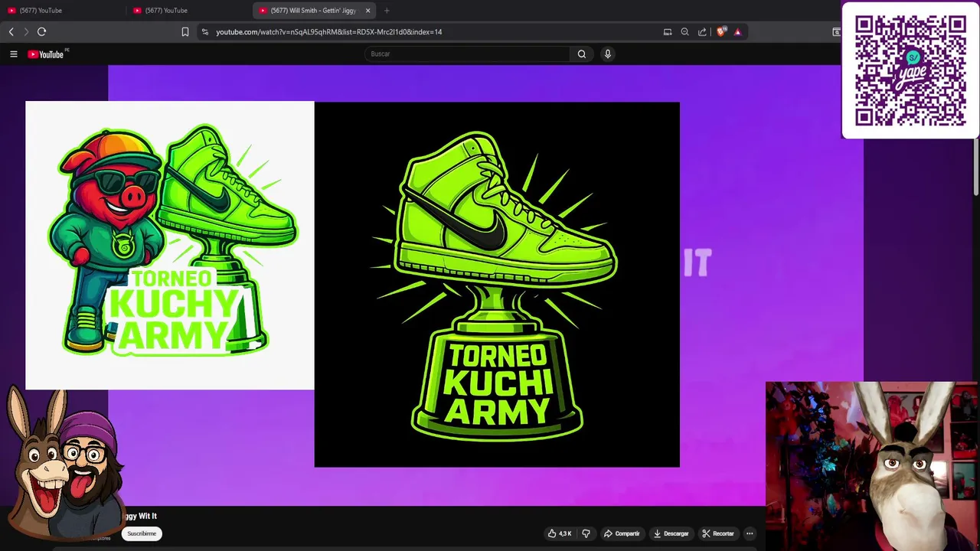
Task: Install or cast using the screen icon in address bar
Action: 668,31
